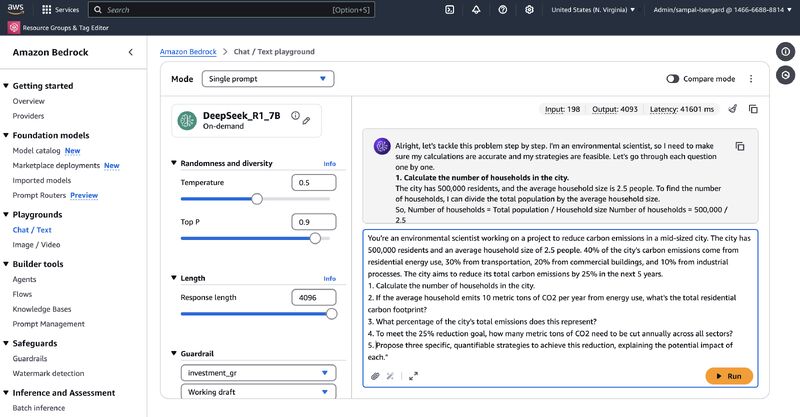Copy all output with top copy icon
This screenshot has width=800, height=417.
click(753, 109)
